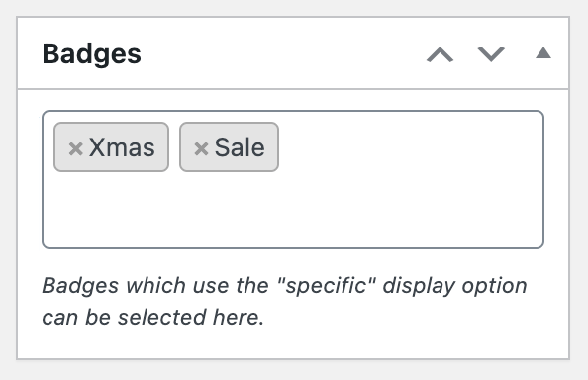Remove the Sale badge
This screenshot has height=380, width=588.
tap(201, 148)
